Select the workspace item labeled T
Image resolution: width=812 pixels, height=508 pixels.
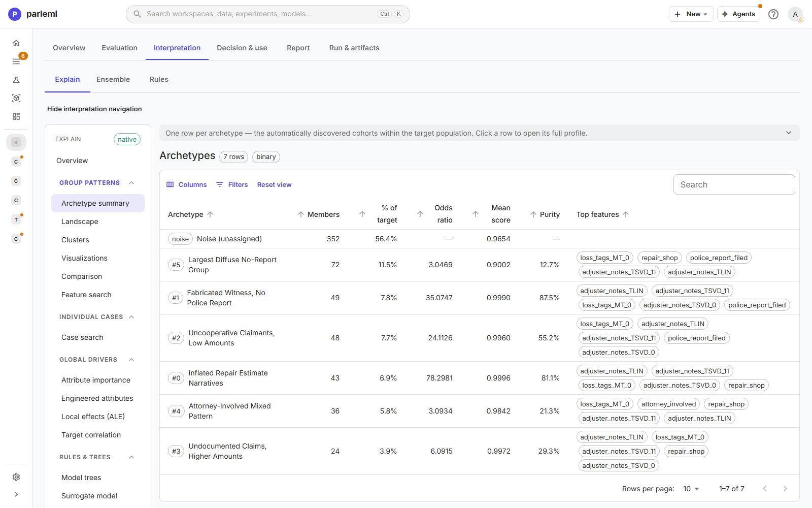click(x=16, y=219)
